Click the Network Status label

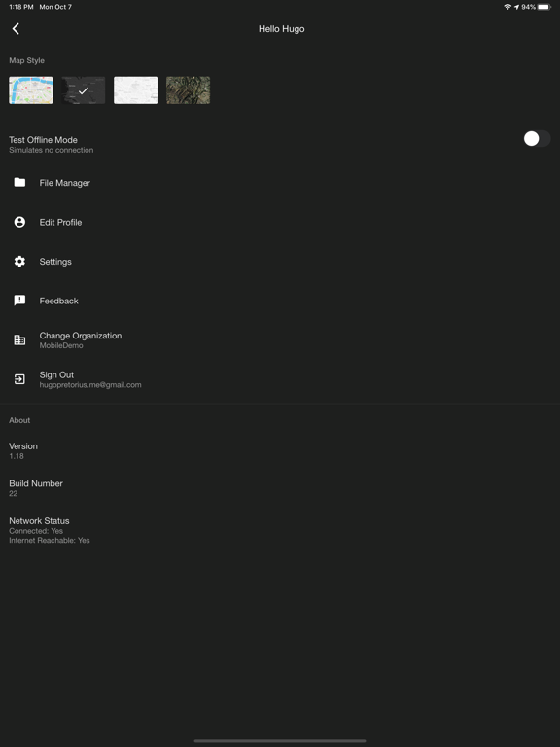pyautogui.click(x=39, y=520)
